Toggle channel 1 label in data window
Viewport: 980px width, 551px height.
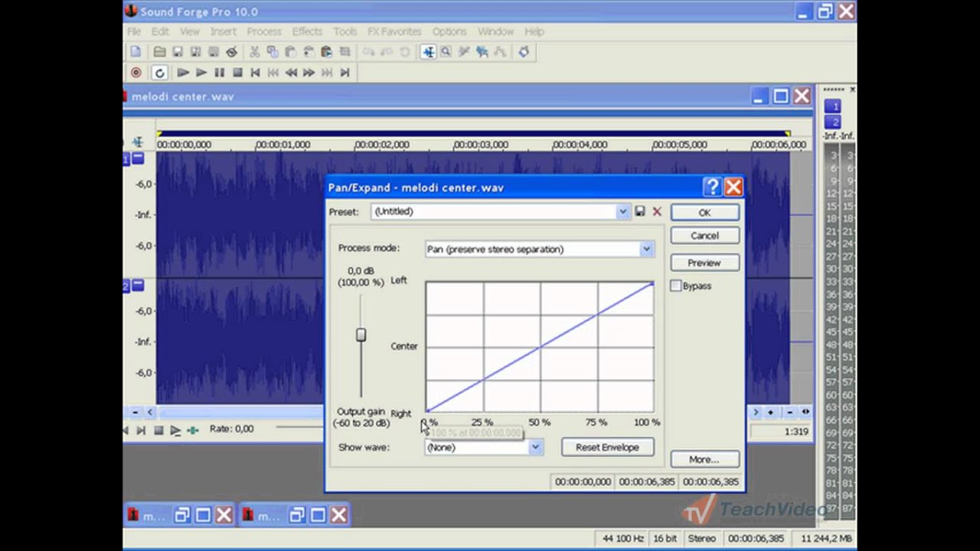(127, 158)
